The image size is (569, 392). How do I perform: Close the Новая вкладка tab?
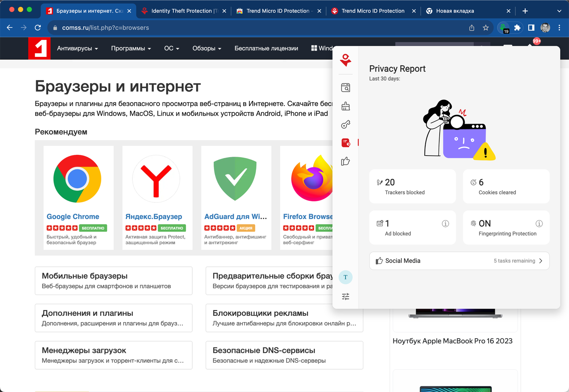[x=508, y=11]
